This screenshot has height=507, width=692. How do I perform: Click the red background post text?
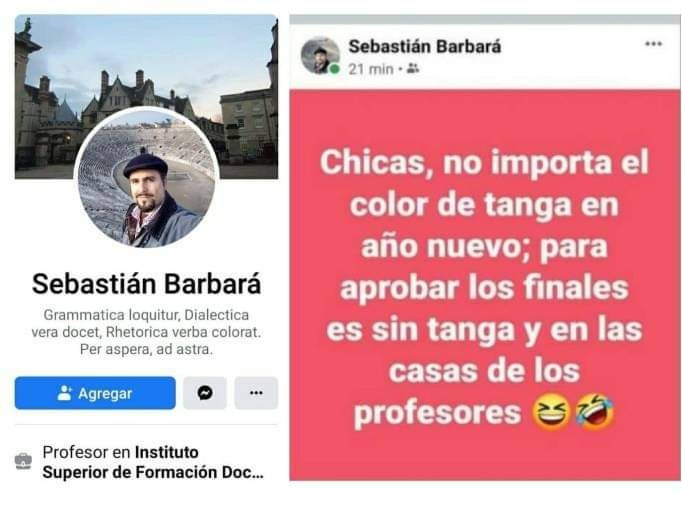(x=484, y=288)
